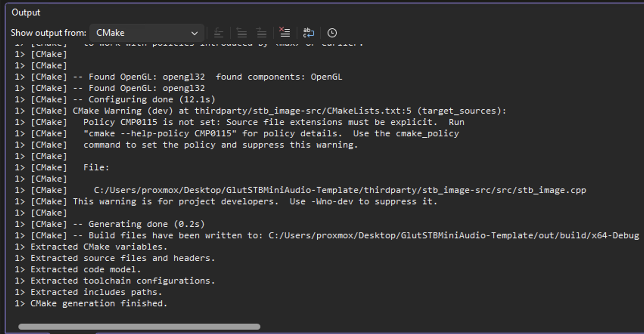Click the horizontal scrollbar thumb
This screenshot has width=644, height=334.
click(139, 327)
